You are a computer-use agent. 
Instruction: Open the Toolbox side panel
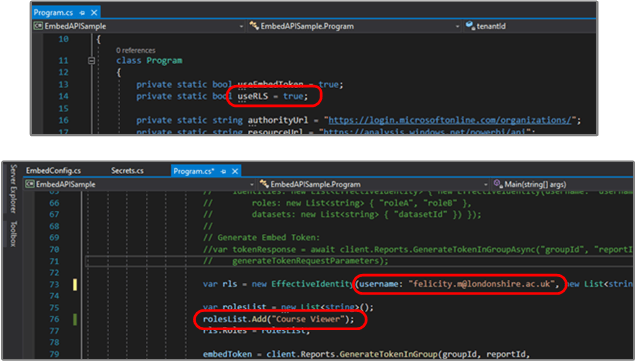13,234
